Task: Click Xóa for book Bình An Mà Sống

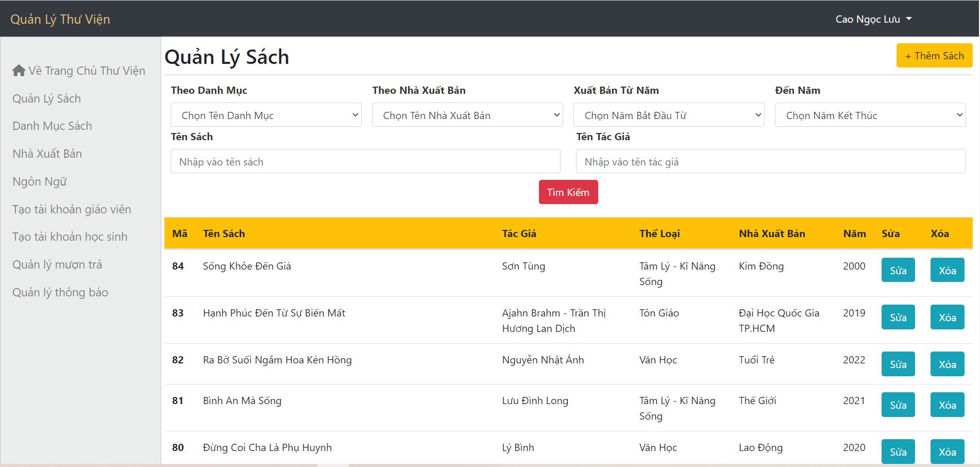Action: click(947, 405)
